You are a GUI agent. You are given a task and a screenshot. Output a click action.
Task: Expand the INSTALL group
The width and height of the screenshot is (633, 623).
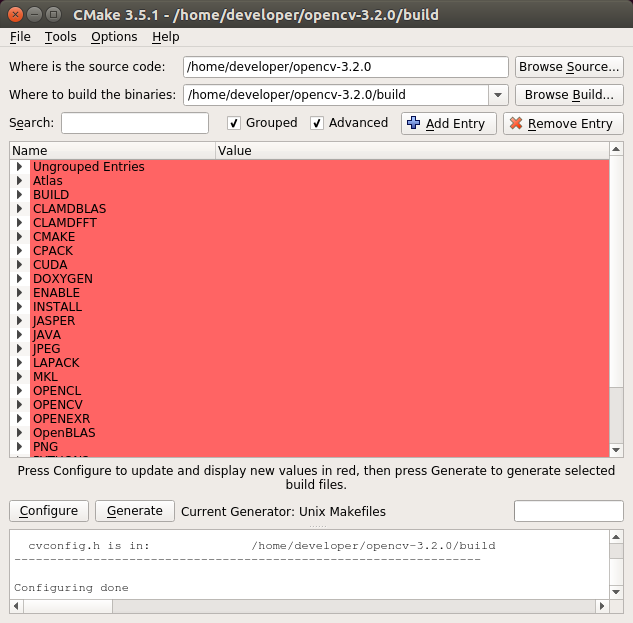19,306
